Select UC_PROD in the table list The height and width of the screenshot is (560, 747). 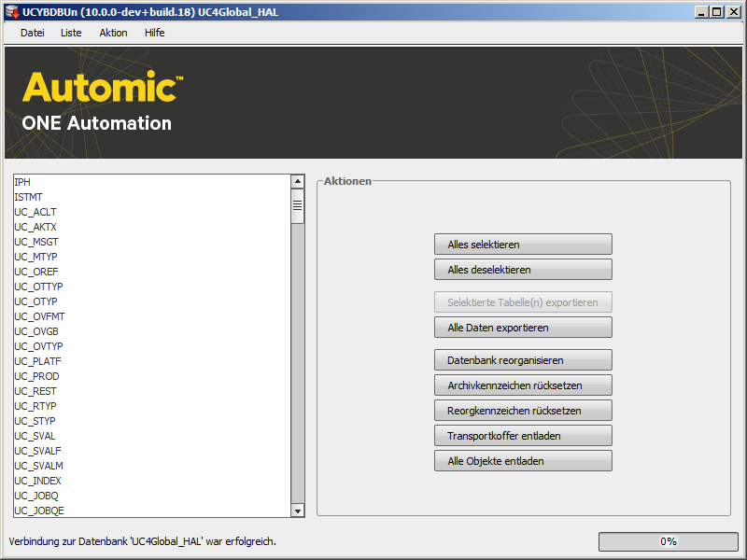152,376
